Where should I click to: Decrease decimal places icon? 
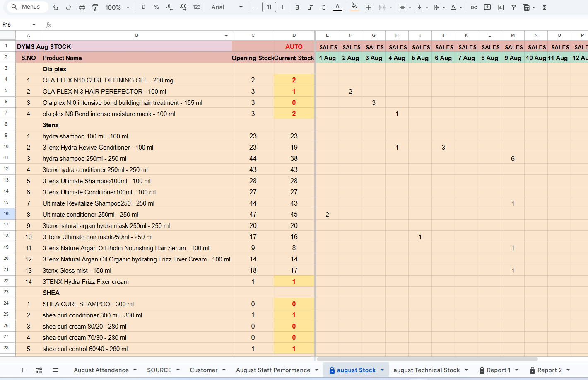(x=170, y=7)
